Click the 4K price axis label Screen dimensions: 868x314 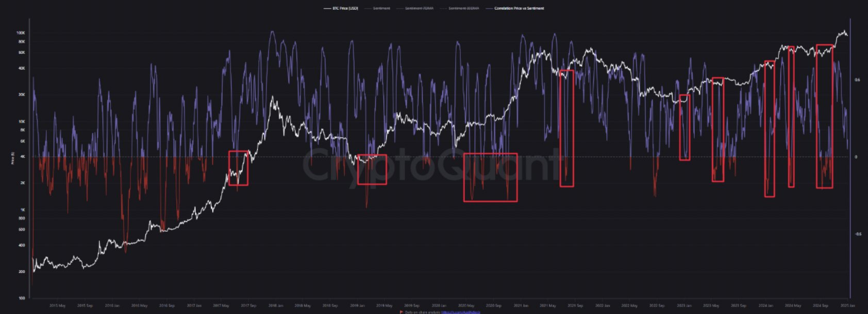click(22, 157)
